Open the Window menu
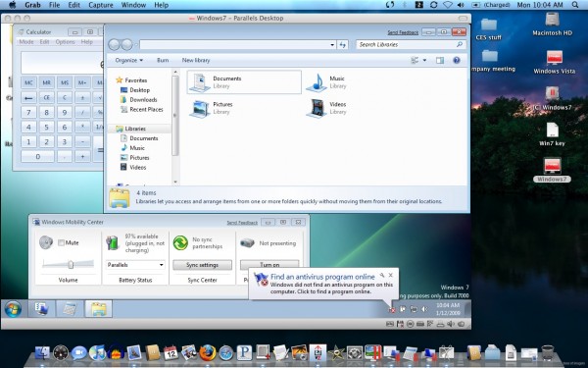The image size is (588, 368). coord(133,5)
